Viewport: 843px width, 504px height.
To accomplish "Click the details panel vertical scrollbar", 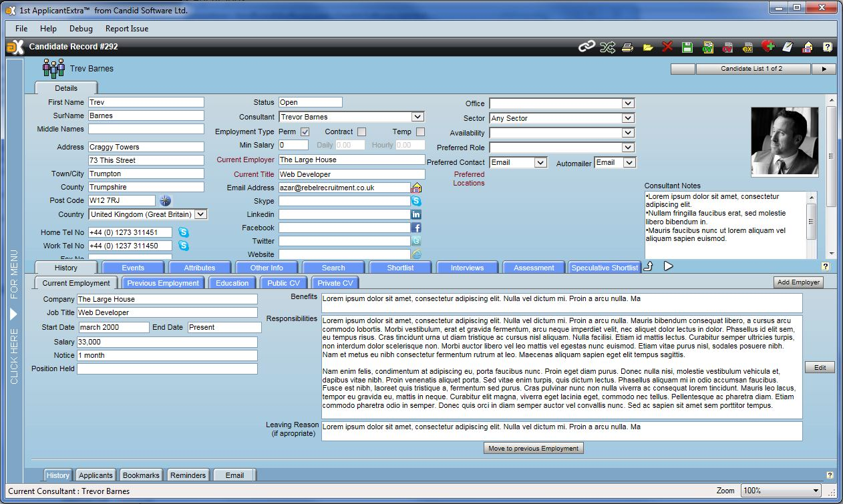I will [832, 177].
